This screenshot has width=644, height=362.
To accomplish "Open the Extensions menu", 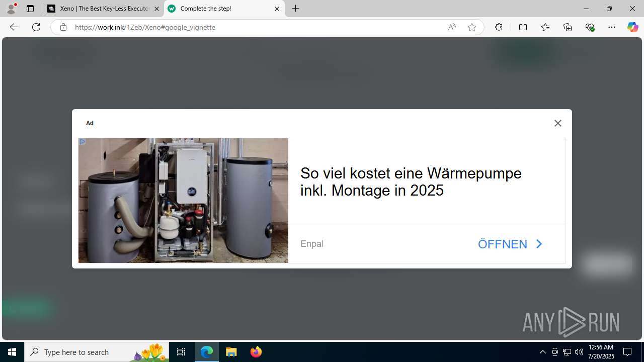I will (x=499, y=27).
